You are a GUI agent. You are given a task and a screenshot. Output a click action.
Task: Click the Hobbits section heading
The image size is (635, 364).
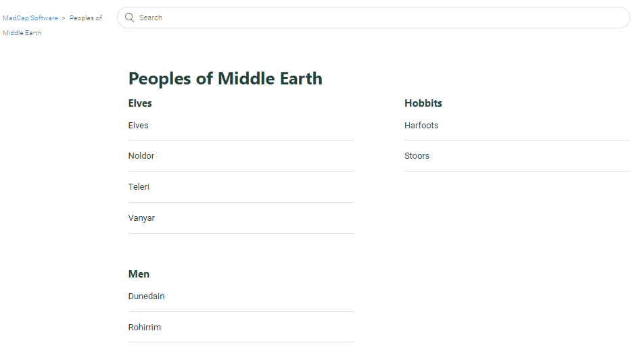click(x=423, y=103)
